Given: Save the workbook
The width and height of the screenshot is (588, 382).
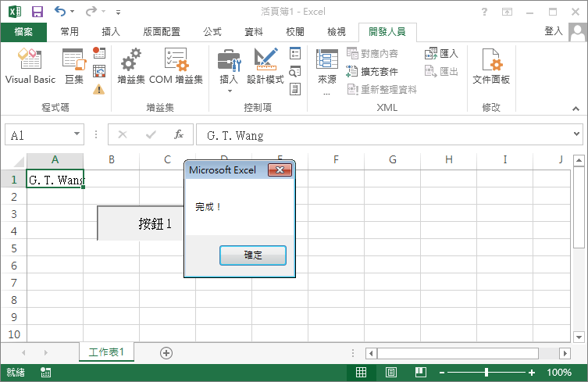Looking at the screenshot, I should [37, 12].
